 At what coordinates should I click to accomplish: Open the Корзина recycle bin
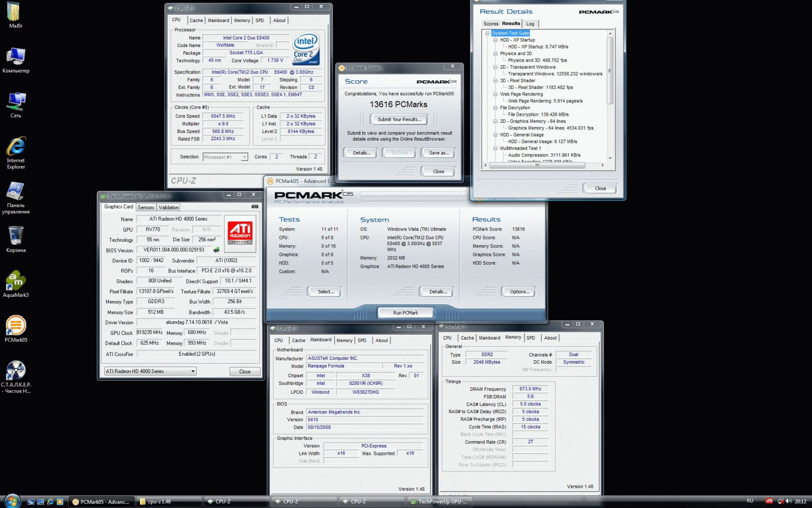coord(16,239)
